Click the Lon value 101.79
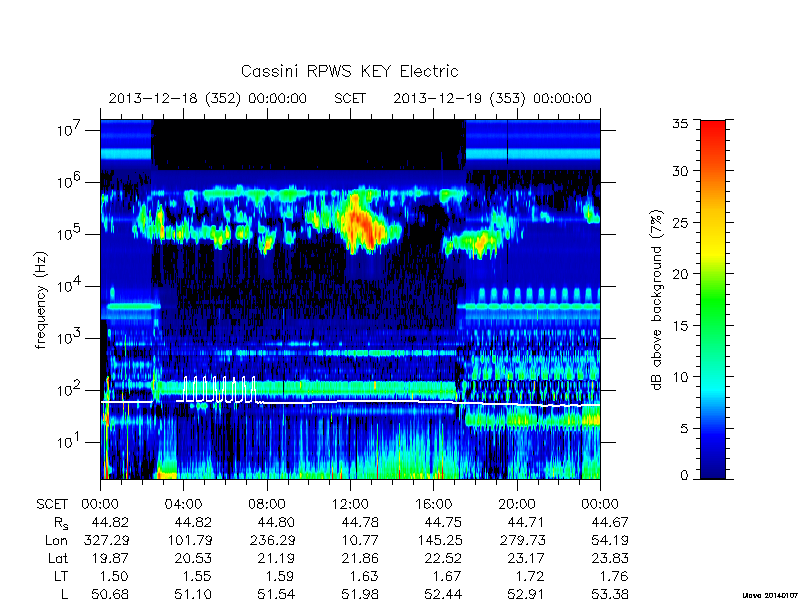800x600 pixels. tap(189, 540)
